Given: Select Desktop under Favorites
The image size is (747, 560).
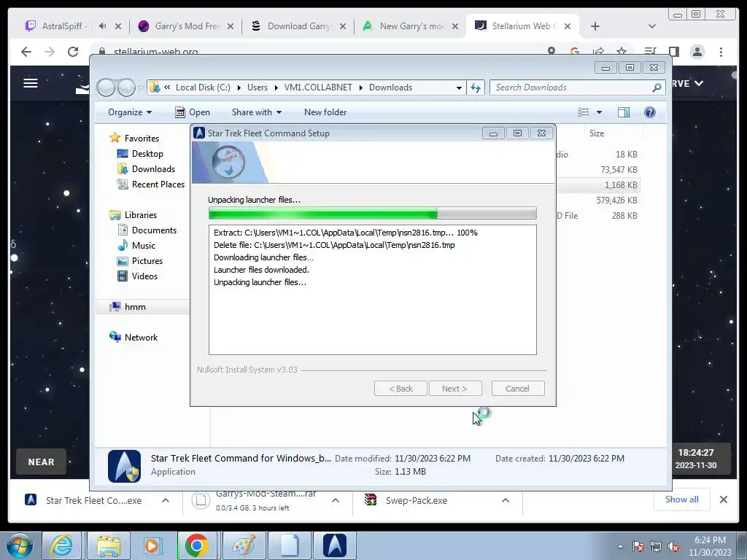Looking at the screenshot, I should 140,153.
